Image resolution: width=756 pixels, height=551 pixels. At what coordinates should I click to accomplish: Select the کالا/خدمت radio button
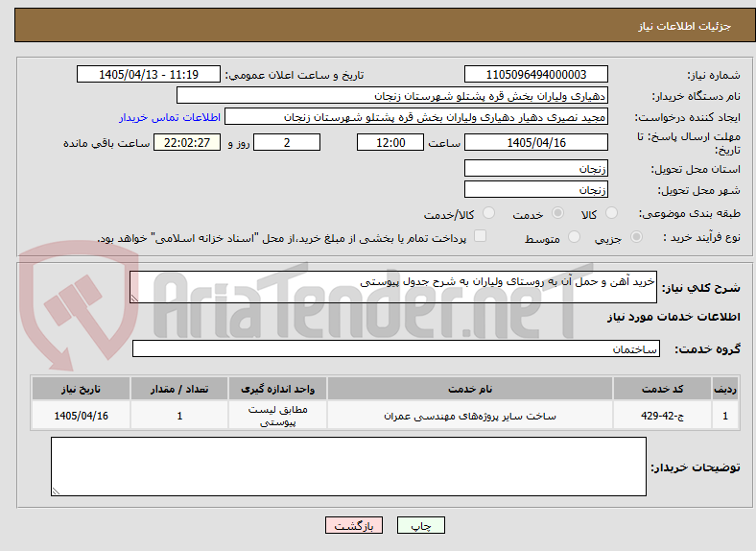coord(488,213)
